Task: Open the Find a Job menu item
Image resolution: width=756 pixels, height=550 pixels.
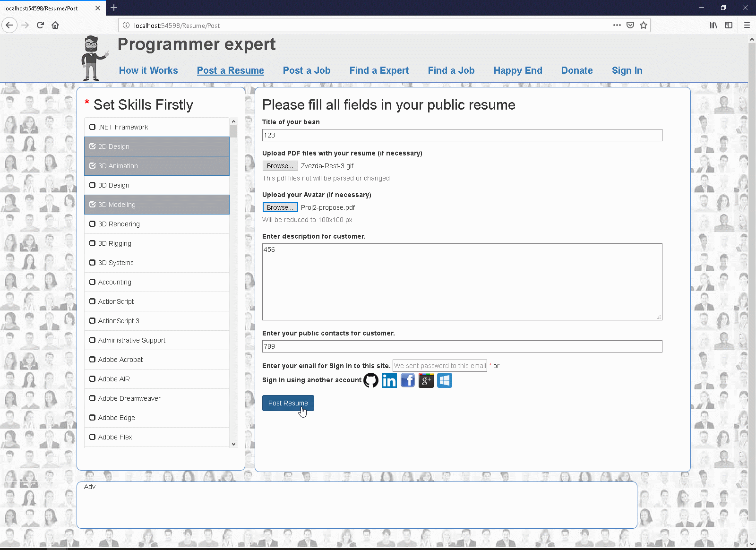Action: pos(451,70)
